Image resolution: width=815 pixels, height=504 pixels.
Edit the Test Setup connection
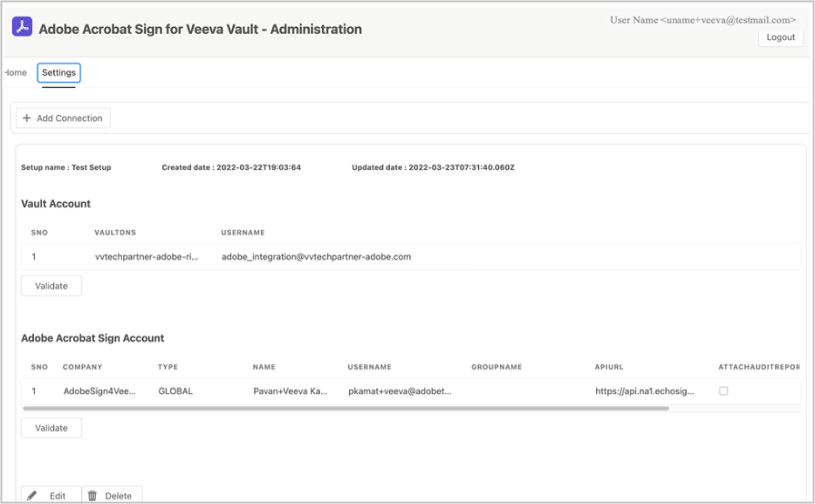(x=51, y=495)
